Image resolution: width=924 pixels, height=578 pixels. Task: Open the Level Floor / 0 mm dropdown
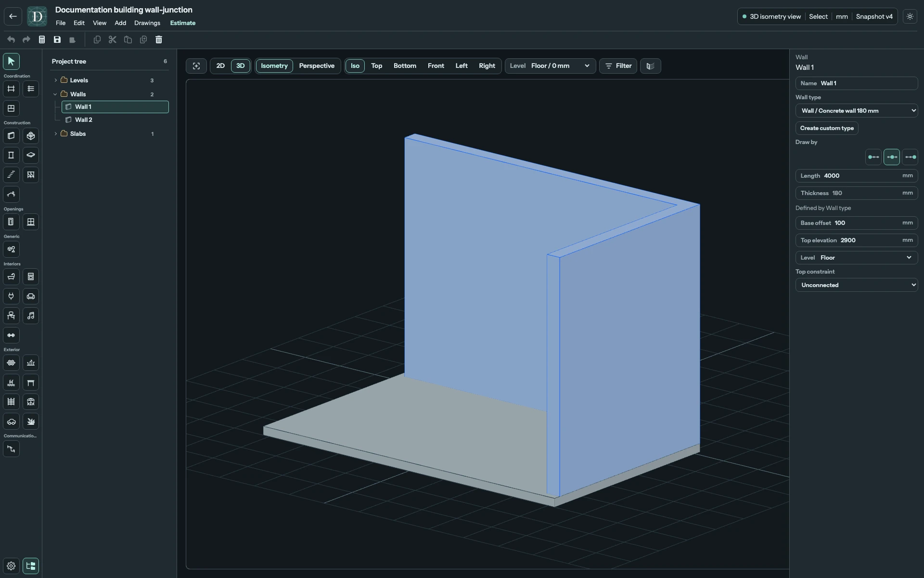coord(550,66)
